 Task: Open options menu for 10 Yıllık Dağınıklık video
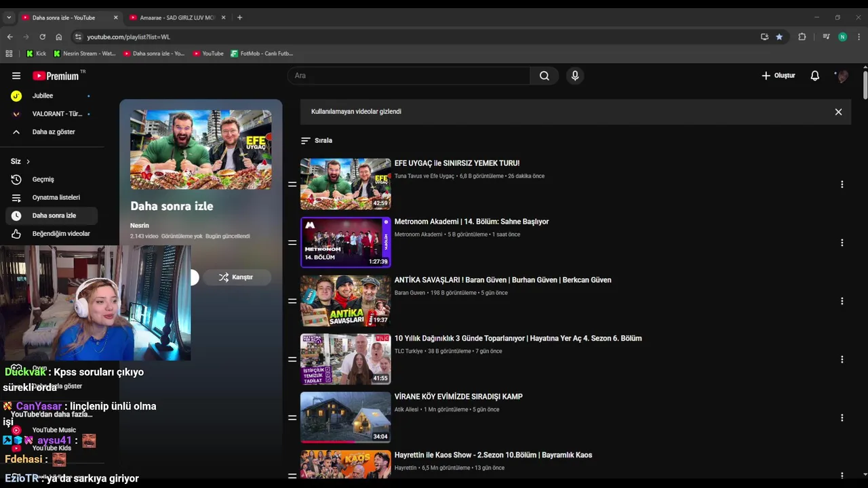[842, 359]
